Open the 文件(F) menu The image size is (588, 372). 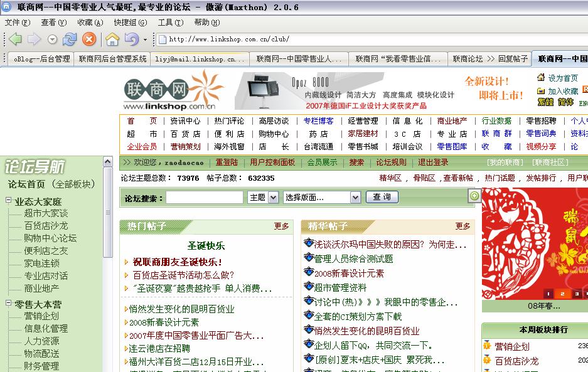[x=17, y=23]
